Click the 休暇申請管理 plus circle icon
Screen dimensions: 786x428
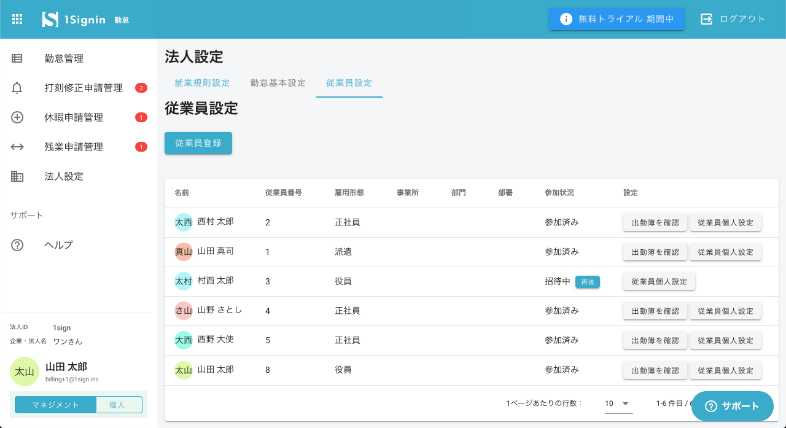(x=17, y=117)
